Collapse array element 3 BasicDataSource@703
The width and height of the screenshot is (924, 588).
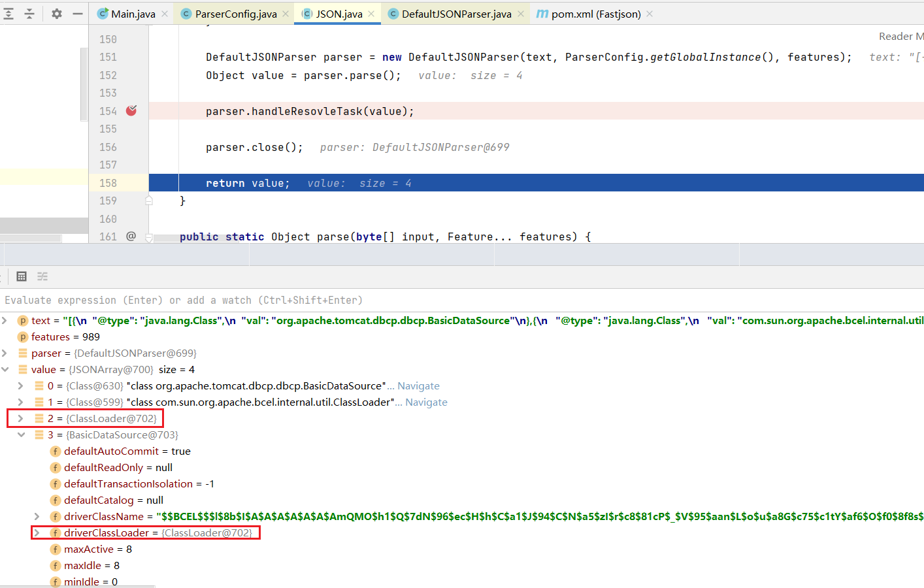click(x=21, y=434)
